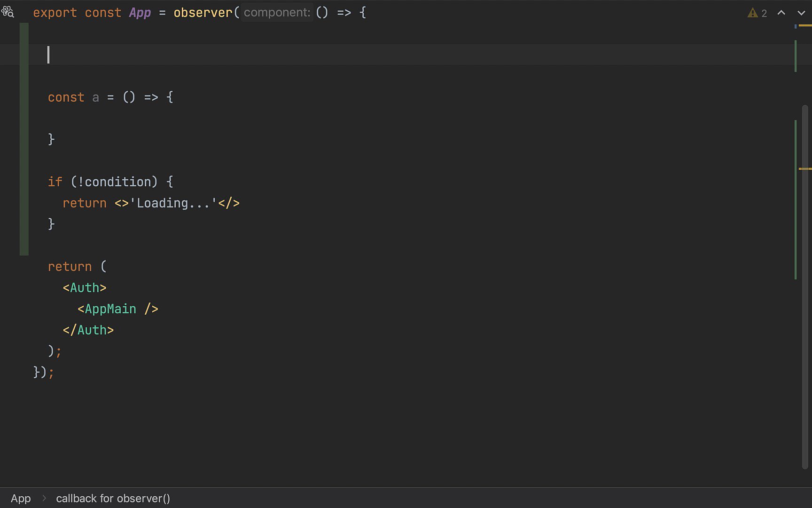The image size is (812, 508).
Task: Open the warnings summary via yellow triangle
Action: (752, 13)
